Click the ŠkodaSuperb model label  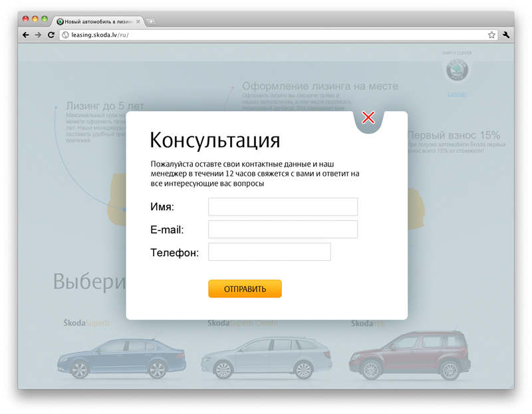coord(86,323)
